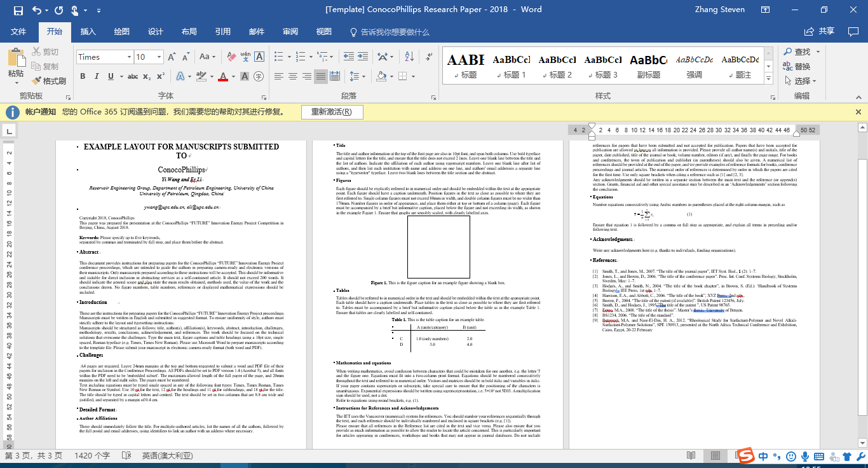Switch to the 审阅 (Review) tab
This screenshot has height=468, width=868.
pyautogui.click(x=290, y=32)
